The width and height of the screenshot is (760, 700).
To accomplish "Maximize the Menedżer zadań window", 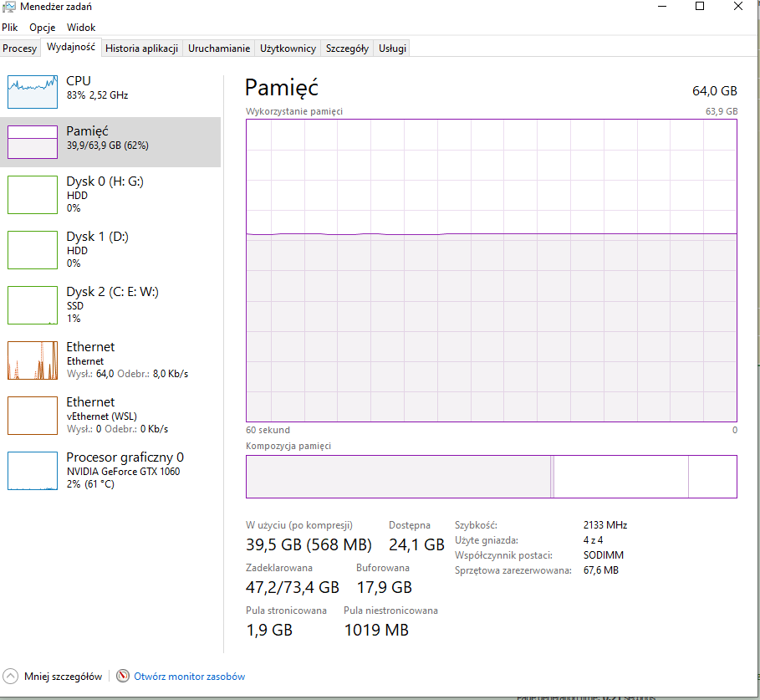I will pyautogui.click(x=700, y=7).
